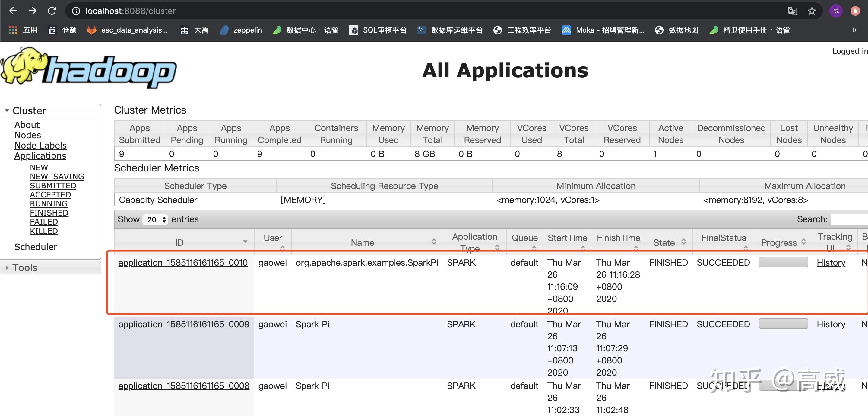
Task: Open application_1585116161165_0009 details
Action: (184, 324)
